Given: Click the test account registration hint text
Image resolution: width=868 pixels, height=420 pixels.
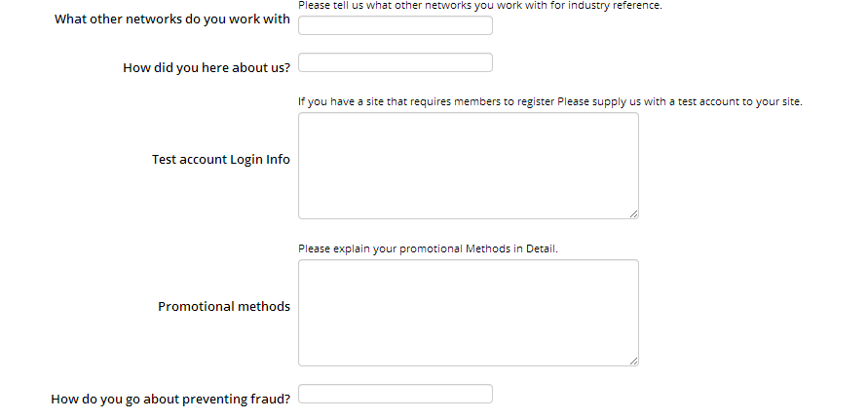Looking at the screenshot, I should point(549,101).
